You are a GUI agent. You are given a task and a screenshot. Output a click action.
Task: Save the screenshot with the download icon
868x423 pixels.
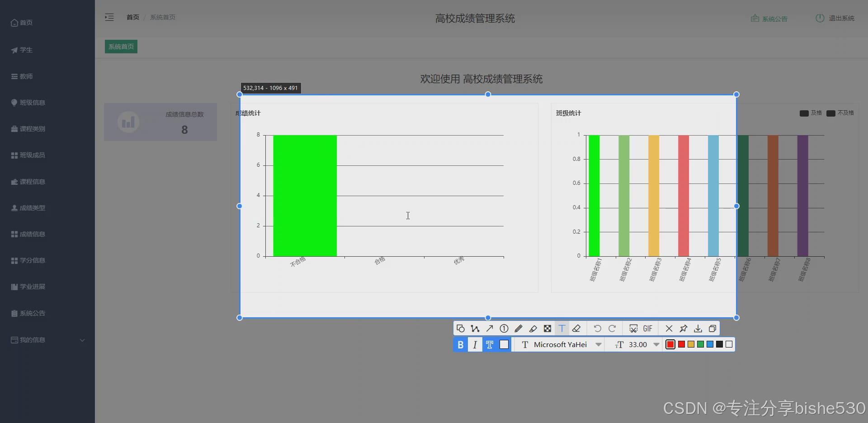(x=698, y=329)
